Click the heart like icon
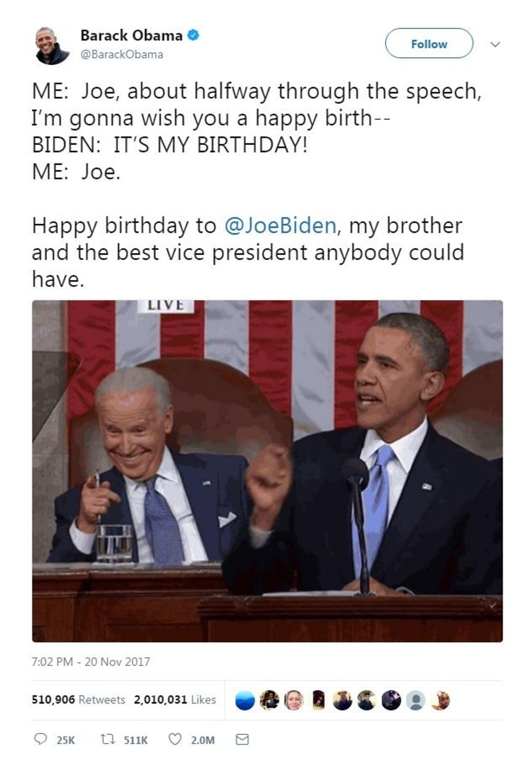532x767 pixels. pyautogui.click(x=175, y=739)
